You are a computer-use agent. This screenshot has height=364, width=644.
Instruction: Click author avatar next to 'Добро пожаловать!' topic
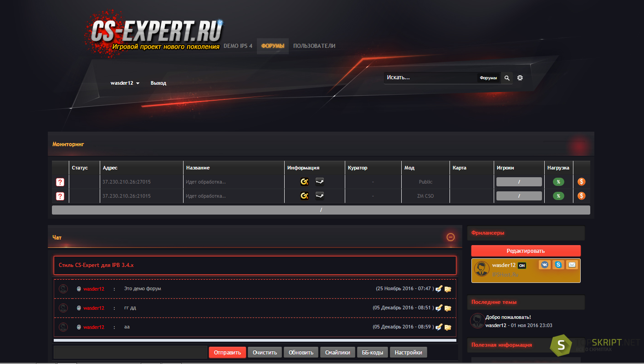pyautogui.click(x=477, y=321)
